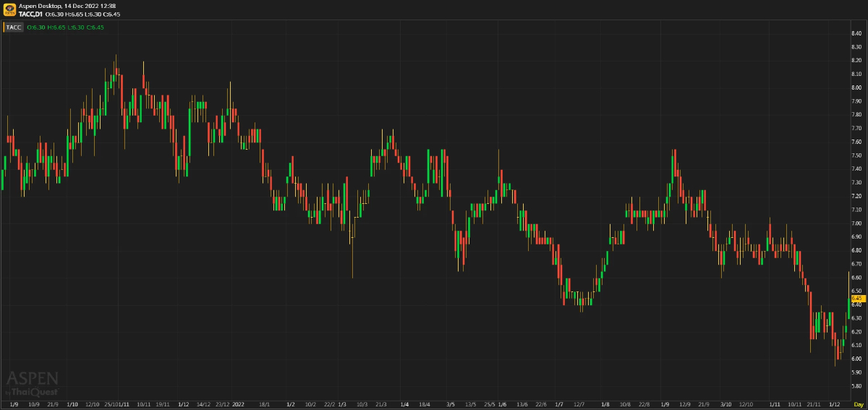The width and height of the screenshot is (868, 410).
Task: Click the 12/7 date label on time axis
Action: click(x=579, y=404)
